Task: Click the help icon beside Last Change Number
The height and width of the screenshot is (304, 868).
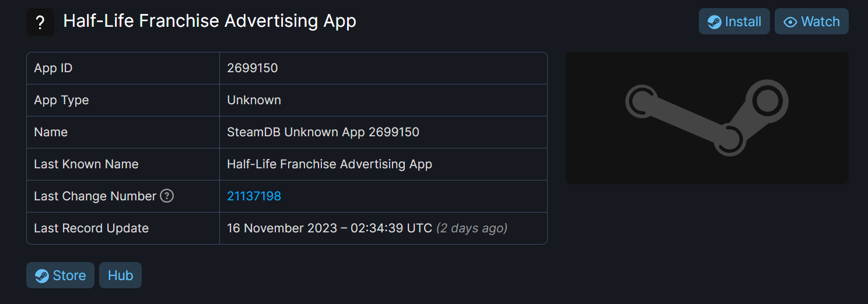Action: click(167, 196)
